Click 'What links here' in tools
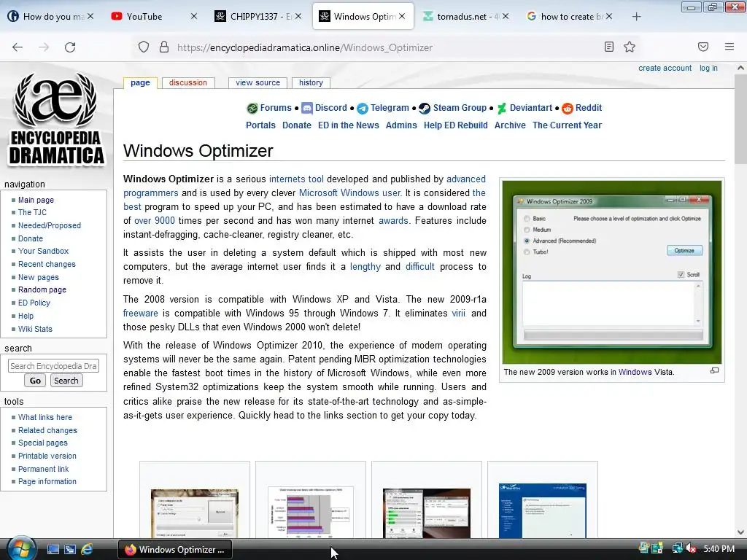747x560 pixels. (44, 417)
